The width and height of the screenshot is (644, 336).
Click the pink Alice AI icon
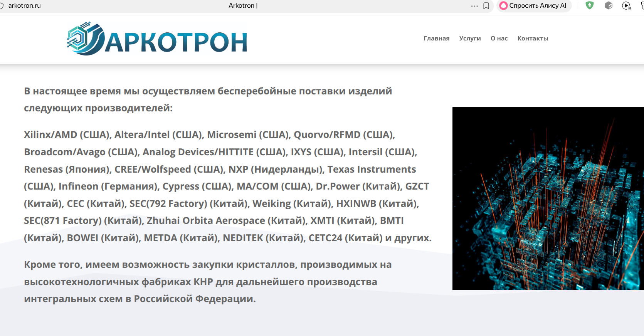(503, 6)
